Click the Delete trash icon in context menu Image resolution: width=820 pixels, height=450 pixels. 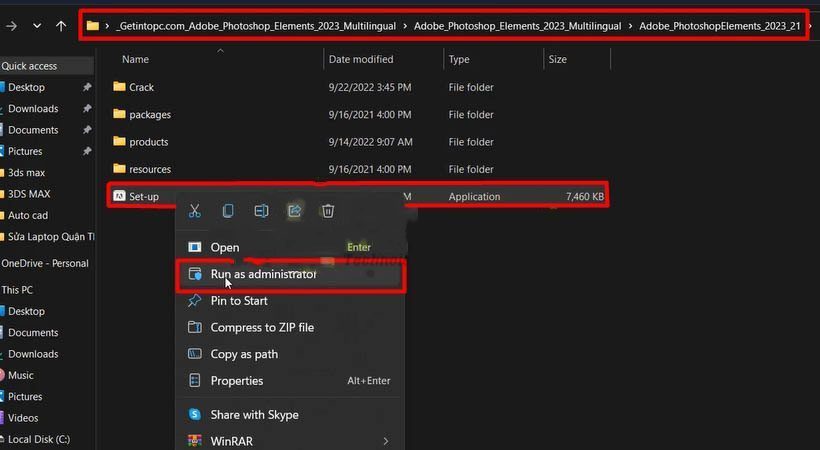pos(328,211)
